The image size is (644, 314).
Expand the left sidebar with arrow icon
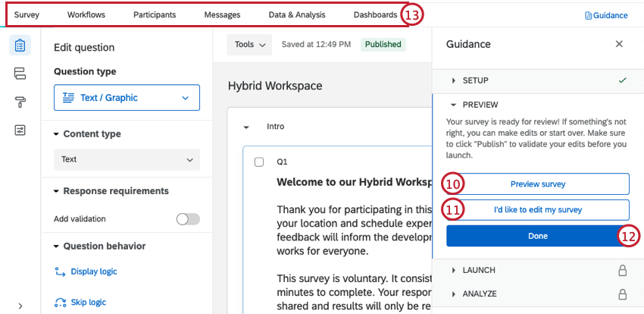click(x=20, y=306)
